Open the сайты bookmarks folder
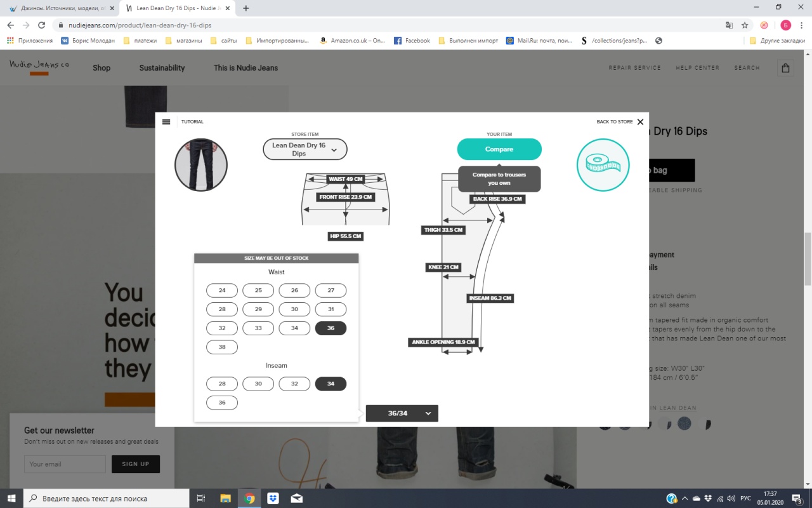This screenshot has width=812, height=508. (x=223, y=41)
